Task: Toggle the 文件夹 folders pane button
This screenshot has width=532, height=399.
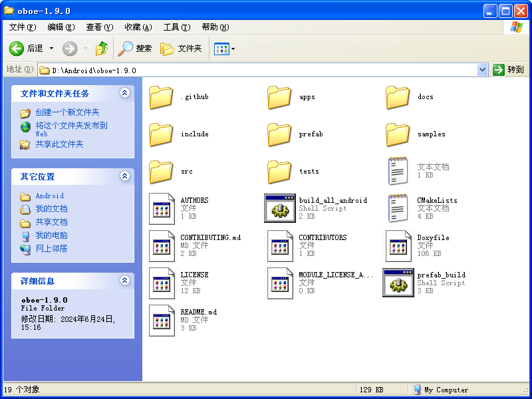Action: [x=181, y=49]
